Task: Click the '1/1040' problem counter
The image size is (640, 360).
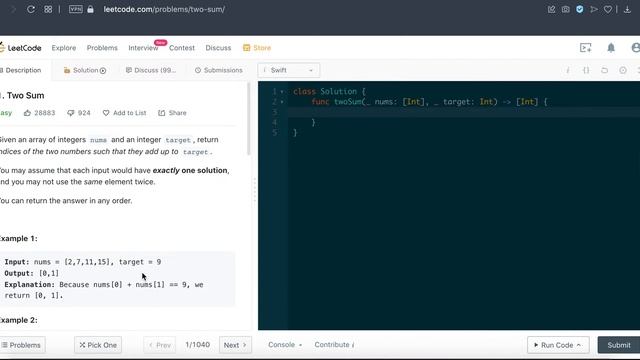Action: [198, 345]
